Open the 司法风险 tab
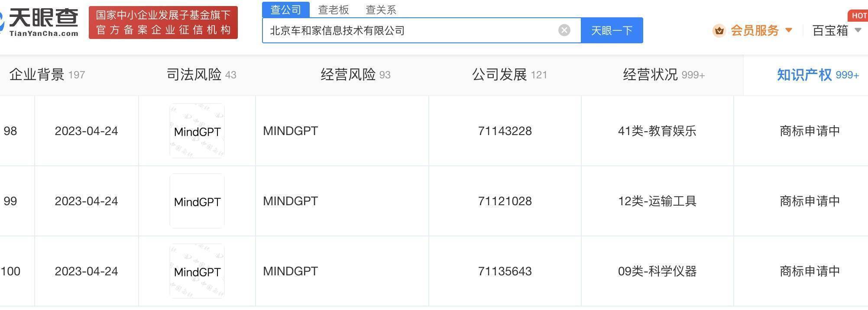 click(x=201, y=75)
